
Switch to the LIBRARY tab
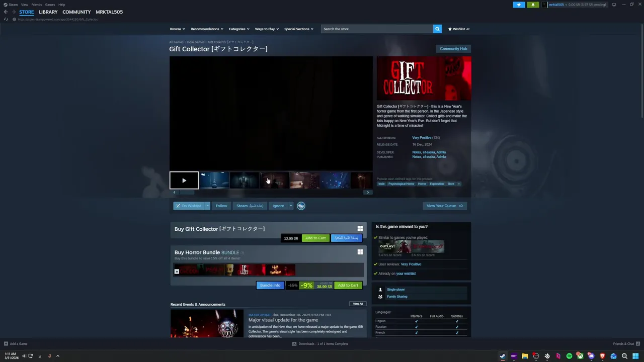tap(48, 12)
